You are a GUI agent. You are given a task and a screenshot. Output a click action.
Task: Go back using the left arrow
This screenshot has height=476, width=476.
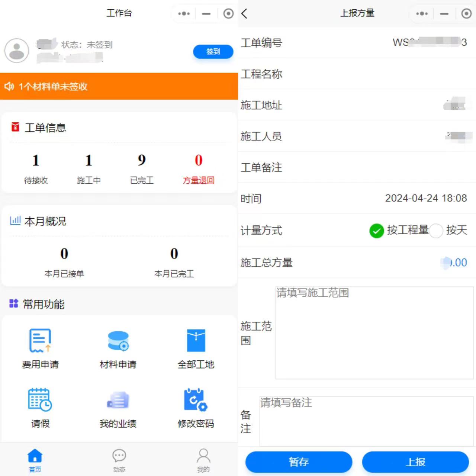point(244,14)
